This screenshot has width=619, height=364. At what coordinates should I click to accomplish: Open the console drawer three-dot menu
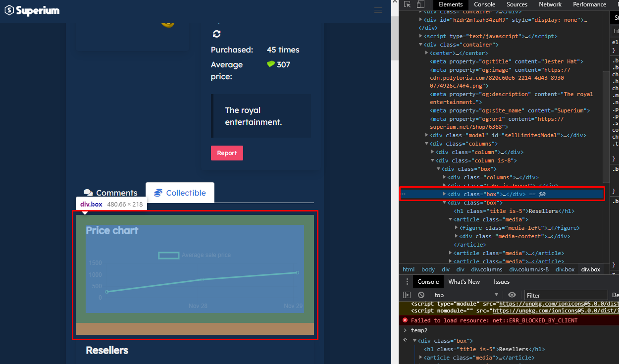click(407, 282)
